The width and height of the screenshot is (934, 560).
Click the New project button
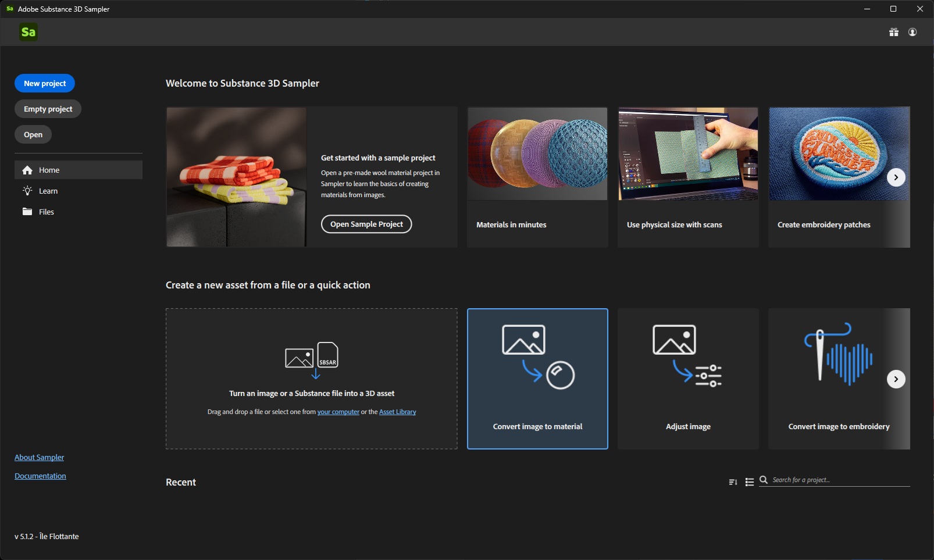(x=45, y=83)
